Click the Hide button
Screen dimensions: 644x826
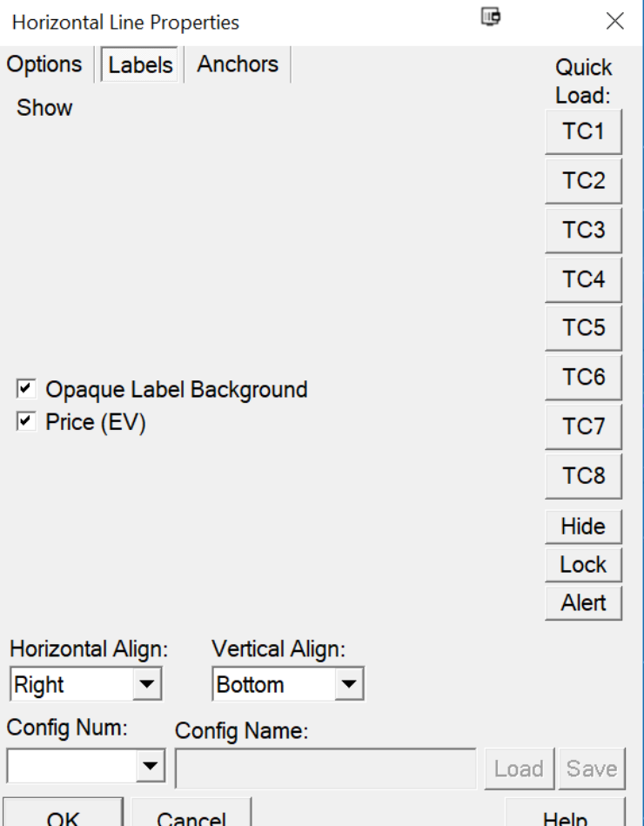pyautogui.click(x=583, y=527)
